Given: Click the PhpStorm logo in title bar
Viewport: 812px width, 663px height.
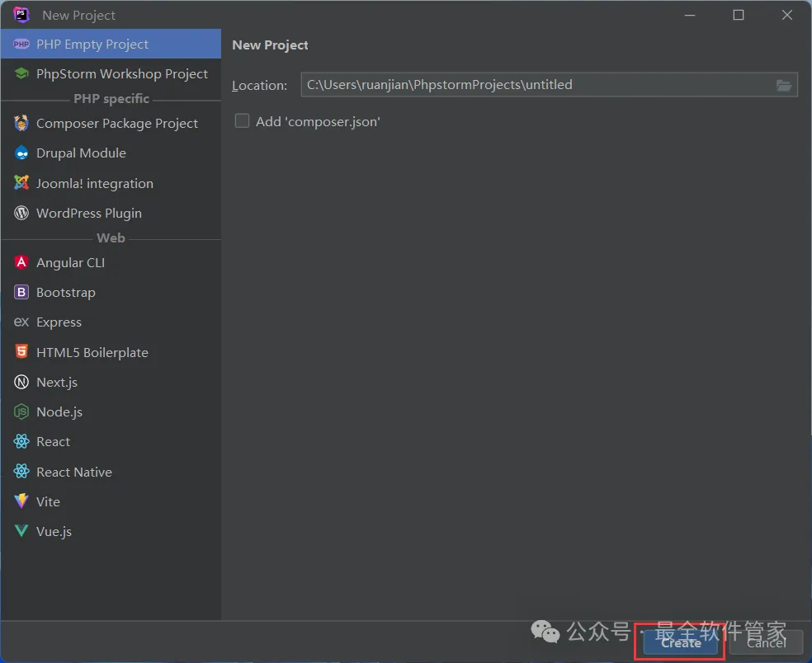Looking at the screenshot, I should click(21, 15).
